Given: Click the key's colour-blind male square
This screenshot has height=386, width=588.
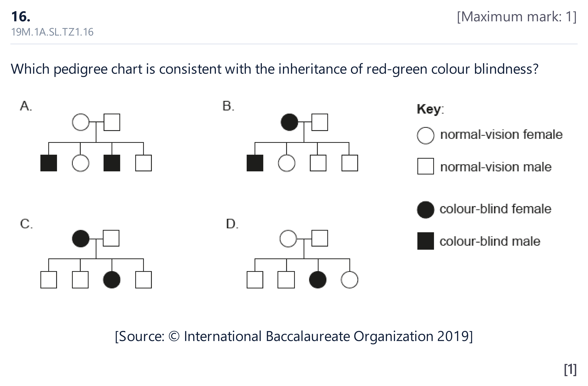Looking at the screenshot, I should click(x=425, y=241).
